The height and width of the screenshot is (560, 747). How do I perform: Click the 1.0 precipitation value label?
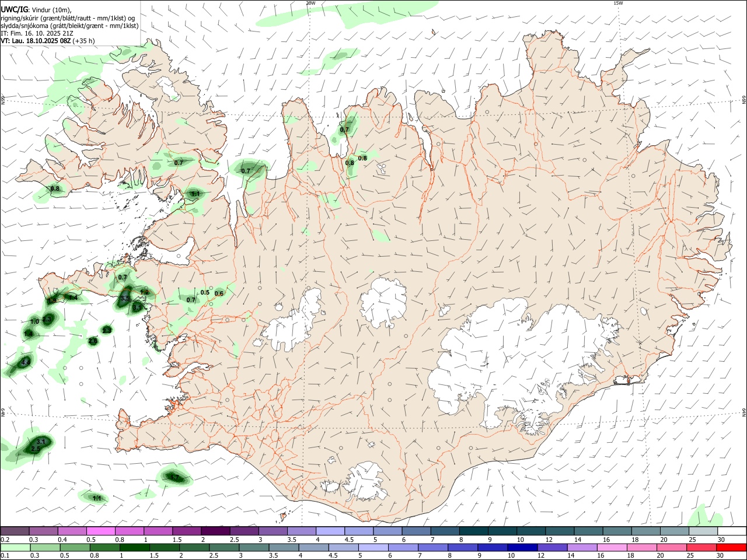pyautogui.click(x=34, y=321)
